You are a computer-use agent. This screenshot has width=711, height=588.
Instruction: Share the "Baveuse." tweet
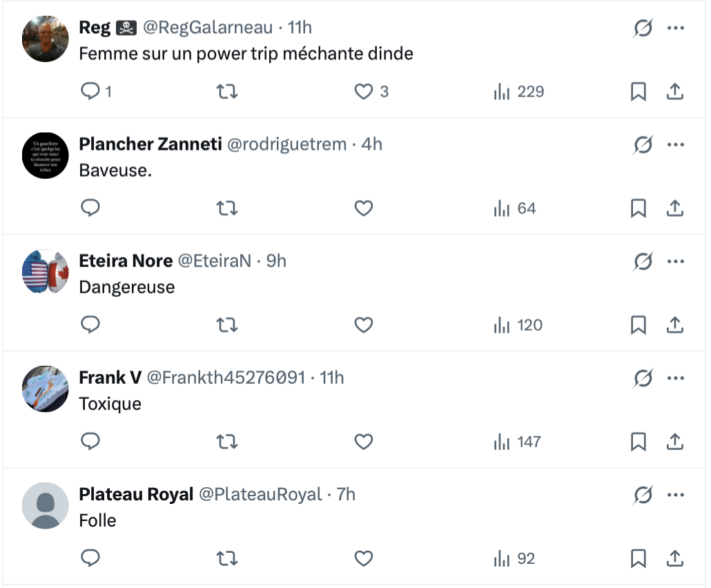674,208
